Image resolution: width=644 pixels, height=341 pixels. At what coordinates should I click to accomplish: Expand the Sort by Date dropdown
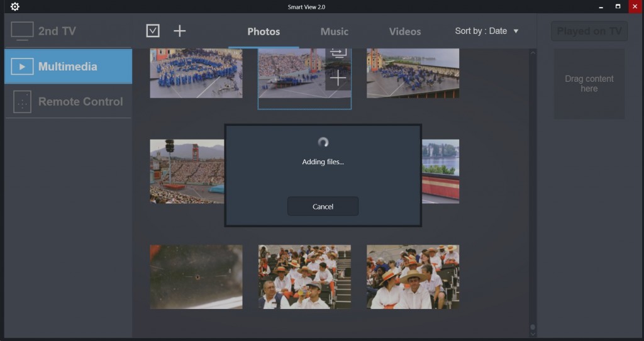coord(487,31)
